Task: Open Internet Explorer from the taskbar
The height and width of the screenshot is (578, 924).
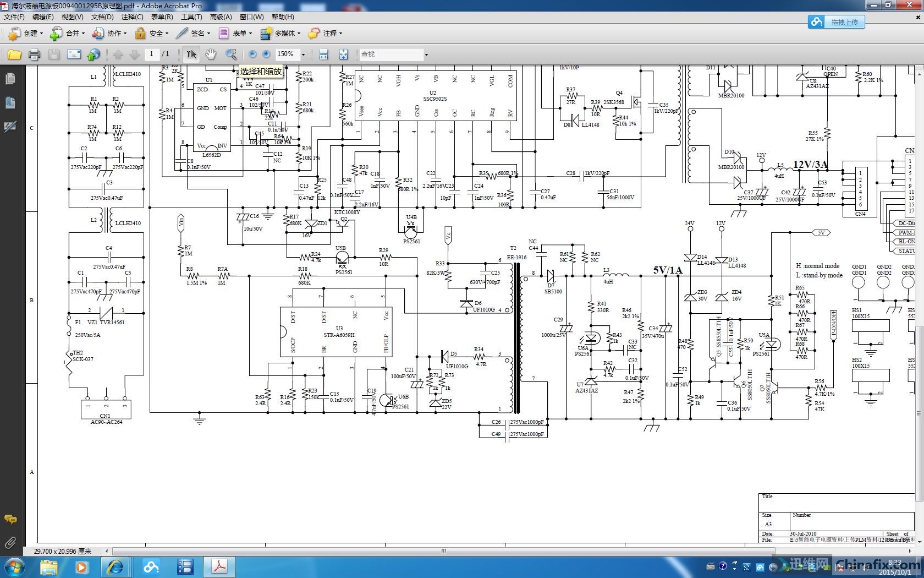Action: (x=115, y=567)
